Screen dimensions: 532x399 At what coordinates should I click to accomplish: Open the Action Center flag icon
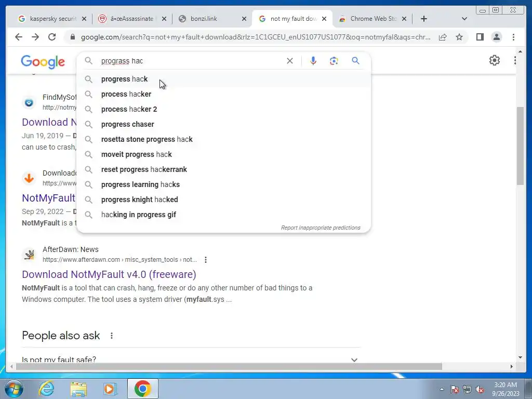455,389
